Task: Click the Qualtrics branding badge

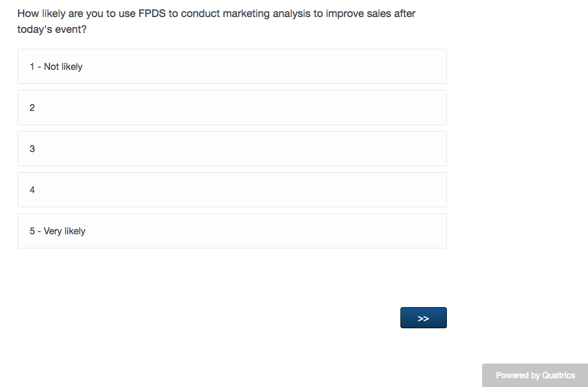Action: (535, 375)
